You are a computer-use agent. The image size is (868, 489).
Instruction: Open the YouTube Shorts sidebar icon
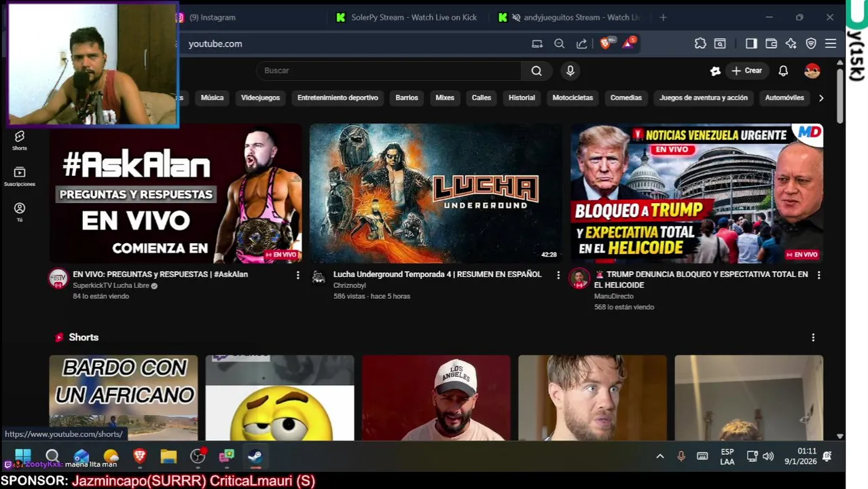pos(20,140)
